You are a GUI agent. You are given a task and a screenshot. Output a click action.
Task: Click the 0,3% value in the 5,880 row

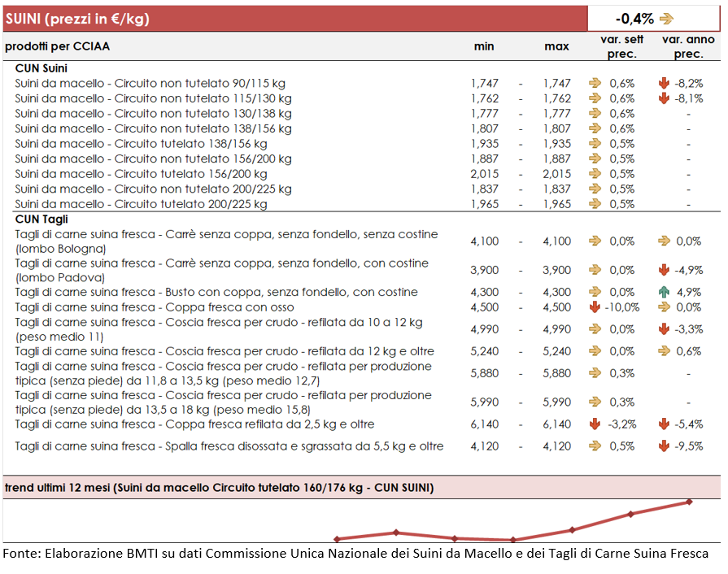[x=622, y=373]
